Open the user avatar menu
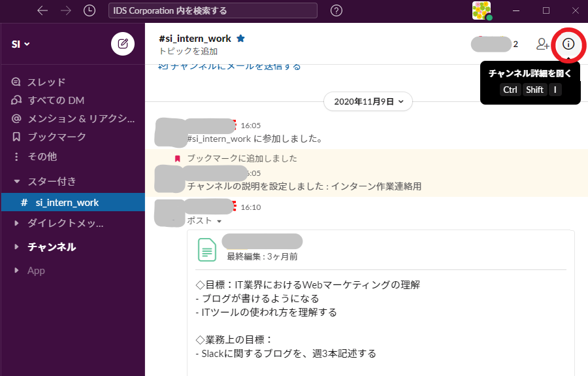Viewport: 588px width, 376px height. point(482,10)
